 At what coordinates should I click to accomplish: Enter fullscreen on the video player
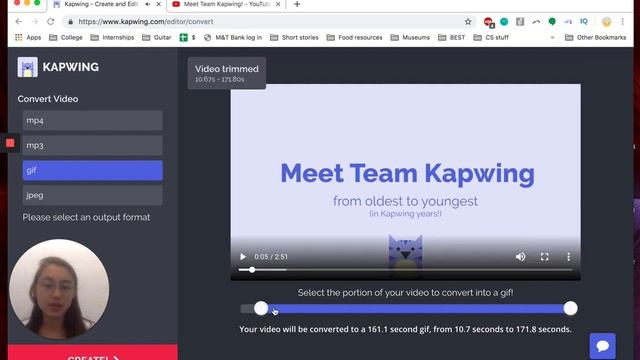(544, 257)
